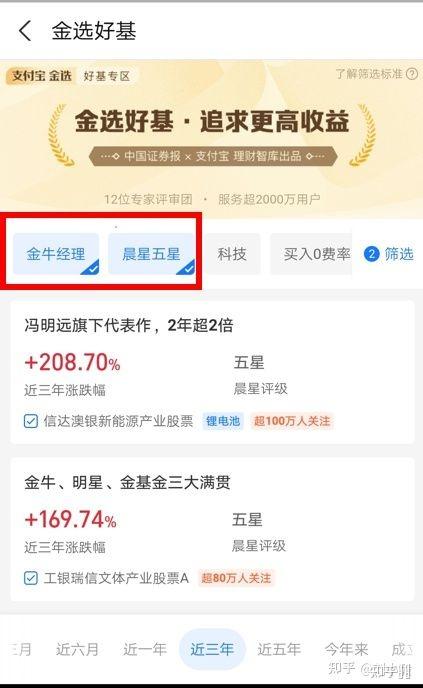Switch to the 近六月 period tab
423x688 pixels.
coord(77,649)
